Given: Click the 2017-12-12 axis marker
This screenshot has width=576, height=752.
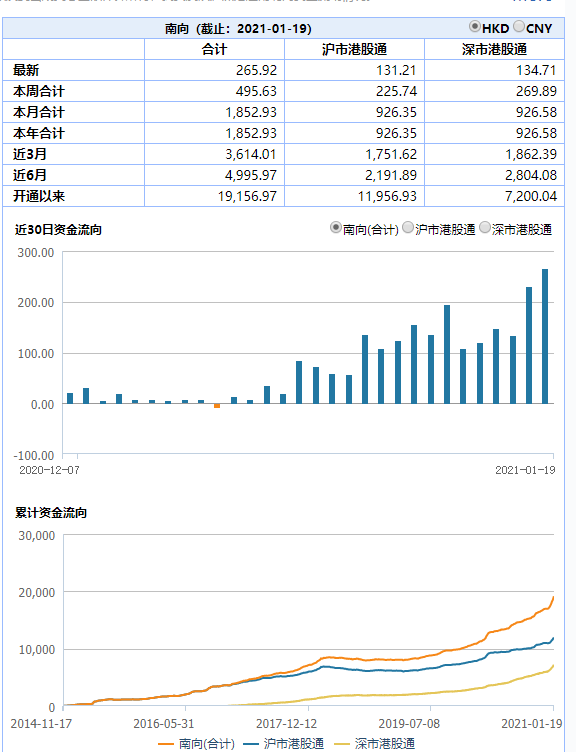Looking at the screenshot, I should [286, 723].
